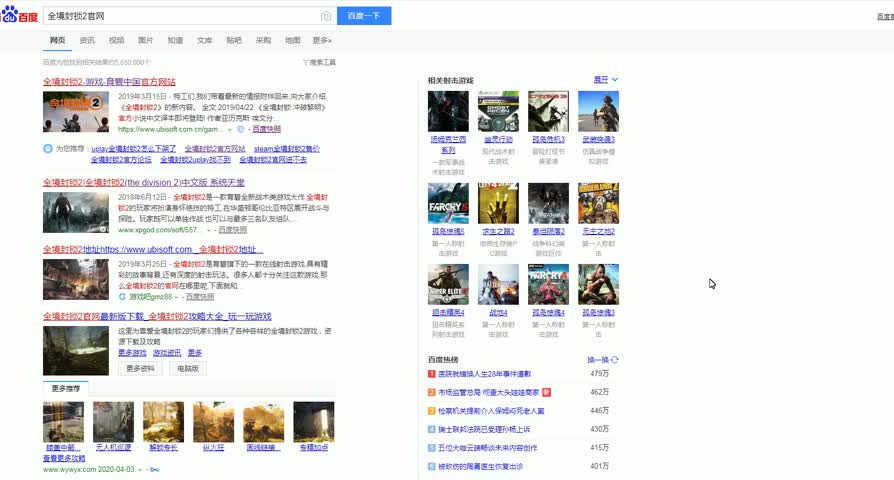Open the 更多» tab dropdown
Image resolution: width=894 pixels, height=480 pixels.
[x=322, y=40]
